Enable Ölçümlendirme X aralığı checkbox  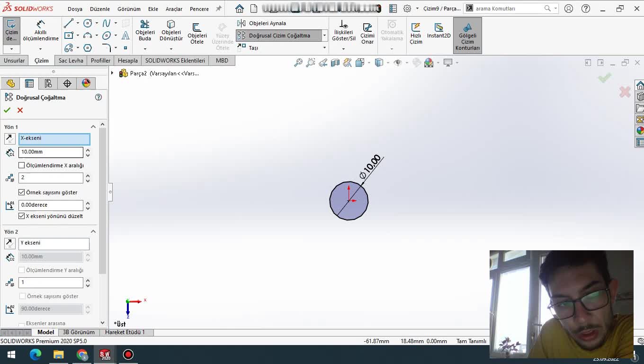click(x=22, y=165)
